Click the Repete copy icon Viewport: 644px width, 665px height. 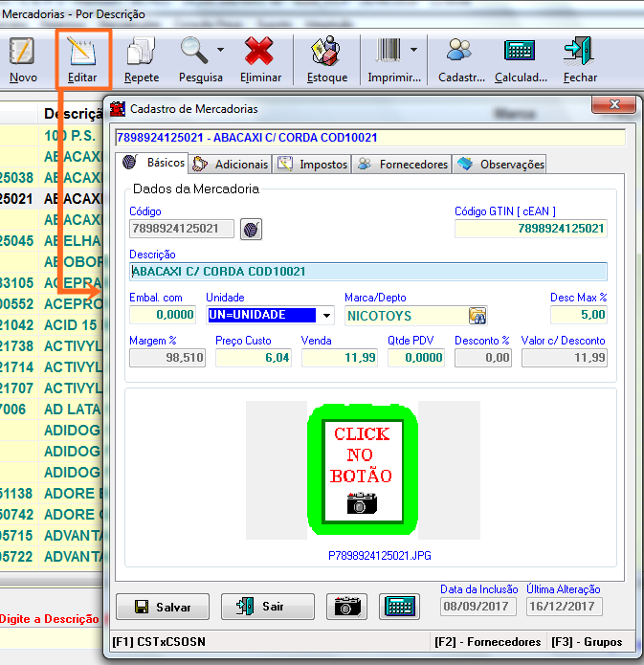(x=142, y=52)
